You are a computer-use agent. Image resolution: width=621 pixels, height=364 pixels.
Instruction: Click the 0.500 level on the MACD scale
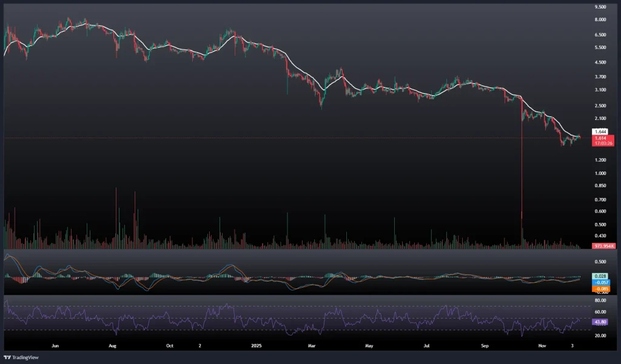tap(600, 262)
